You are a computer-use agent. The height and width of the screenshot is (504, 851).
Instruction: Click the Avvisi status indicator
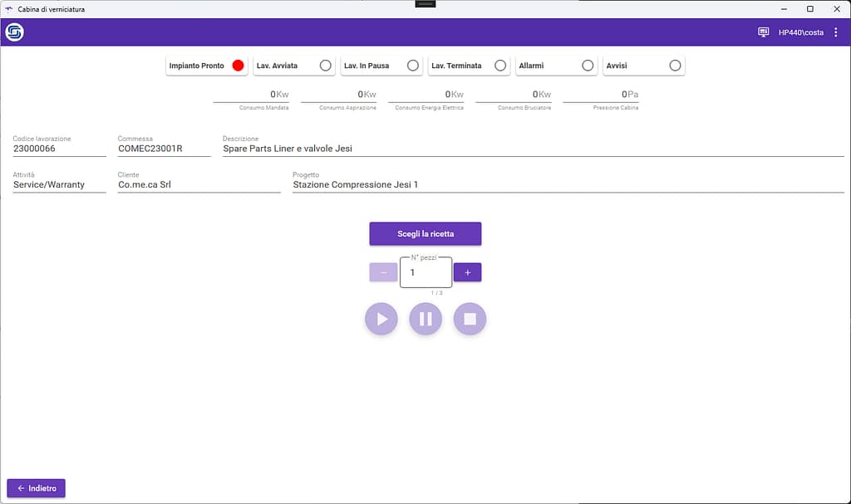pos(675,66)
